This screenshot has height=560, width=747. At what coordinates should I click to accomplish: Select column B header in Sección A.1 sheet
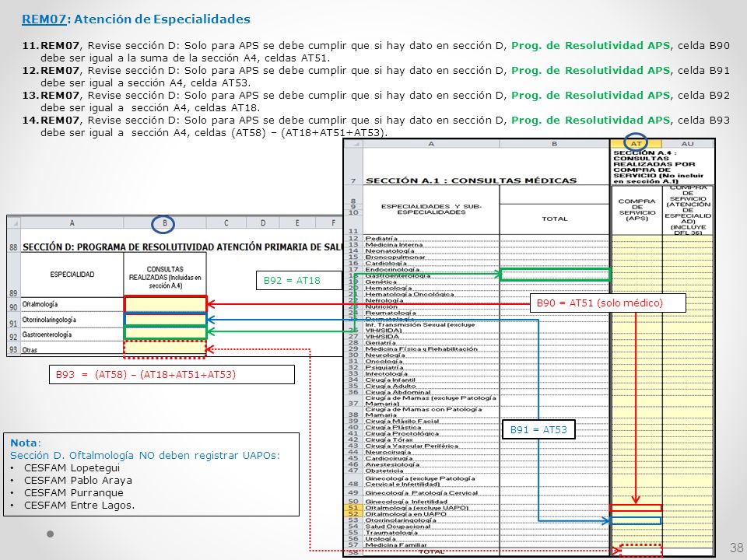click(x=555, y=143)
